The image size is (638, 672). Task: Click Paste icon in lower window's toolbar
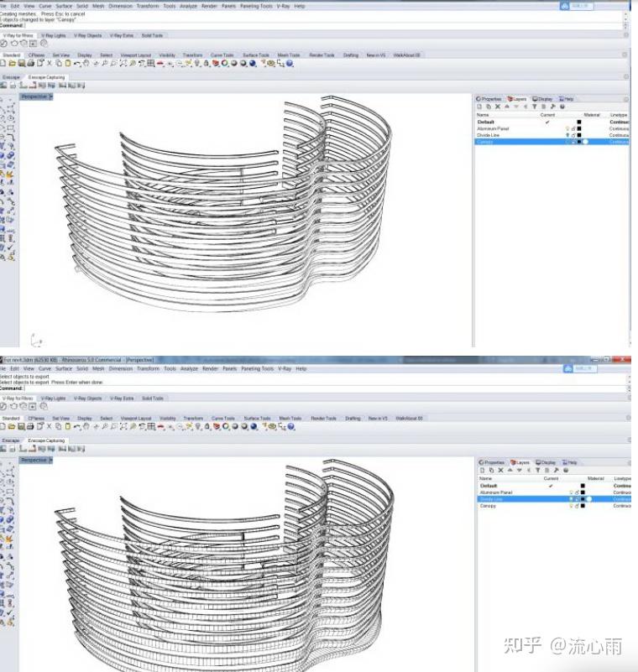68,426
